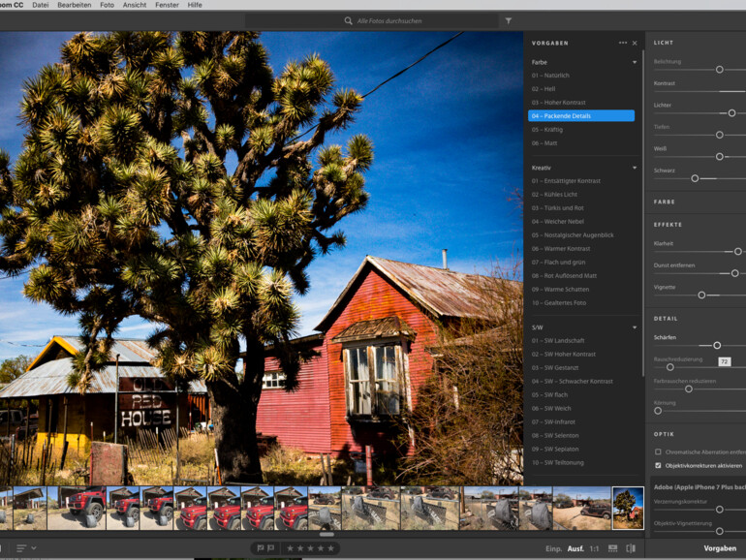Open the Bearbeiten menu
Image resolution: width=746 pixels, height=560 pixels.
[x=75, y=5]
